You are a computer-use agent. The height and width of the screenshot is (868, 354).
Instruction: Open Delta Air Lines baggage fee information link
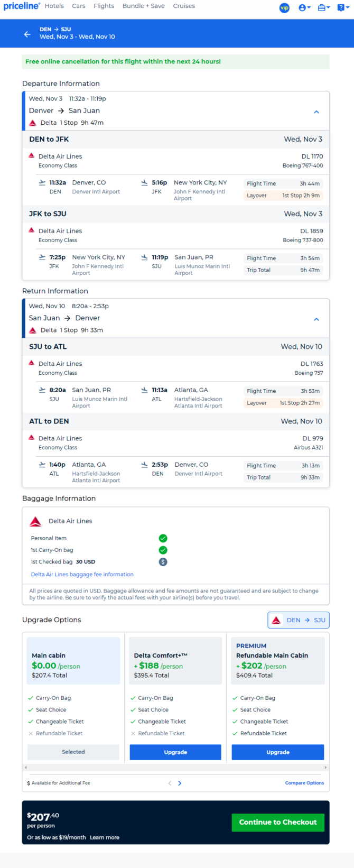(x=82, y=574)
